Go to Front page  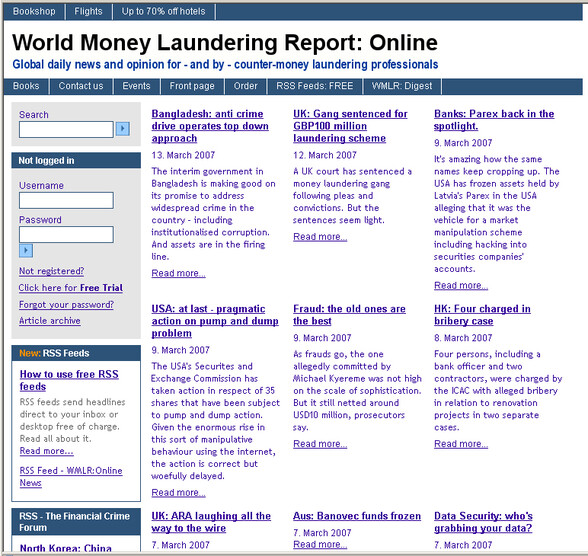pyautogui.click(x=192, y=86)
